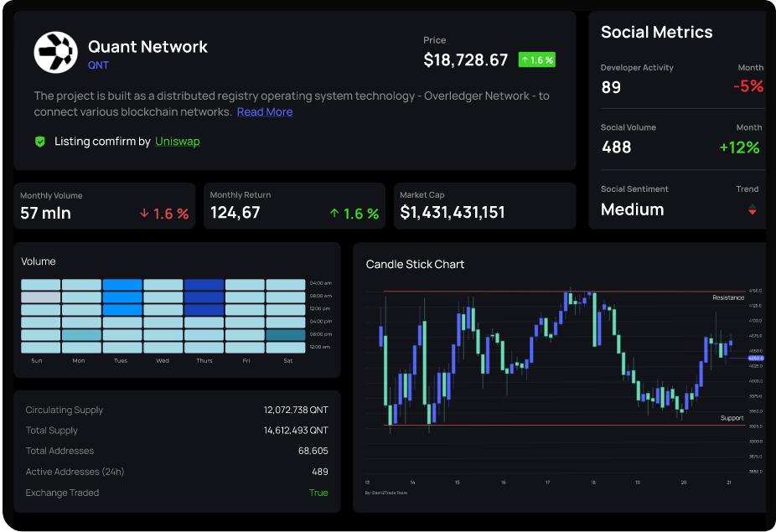Image resolution: width=776 pixels, height=532 pixels.
Task: Click the Social Volume value 488
Action: [x=616, y=147]
